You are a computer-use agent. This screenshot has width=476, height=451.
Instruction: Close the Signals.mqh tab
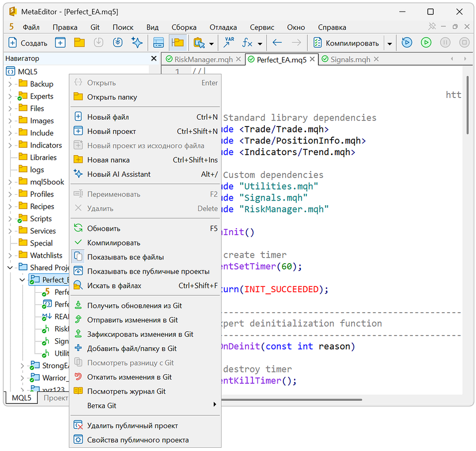(x=376, y=59)
